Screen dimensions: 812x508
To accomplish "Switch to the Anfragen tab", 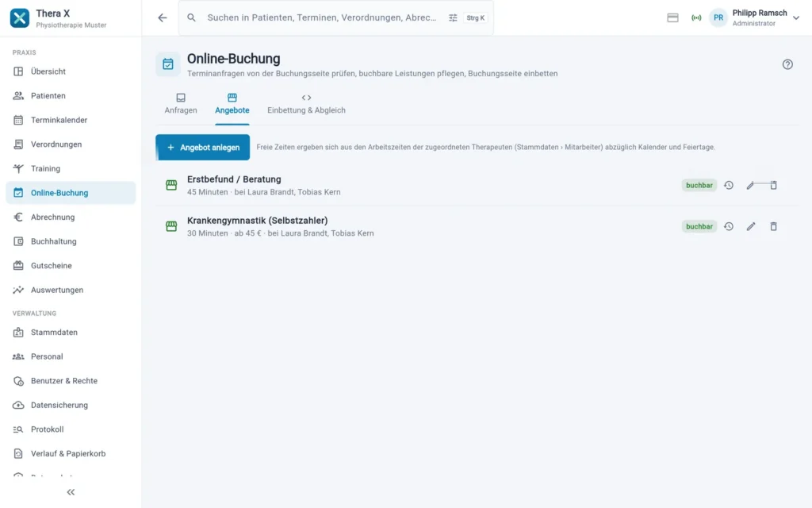I will [x=181, y=104].
